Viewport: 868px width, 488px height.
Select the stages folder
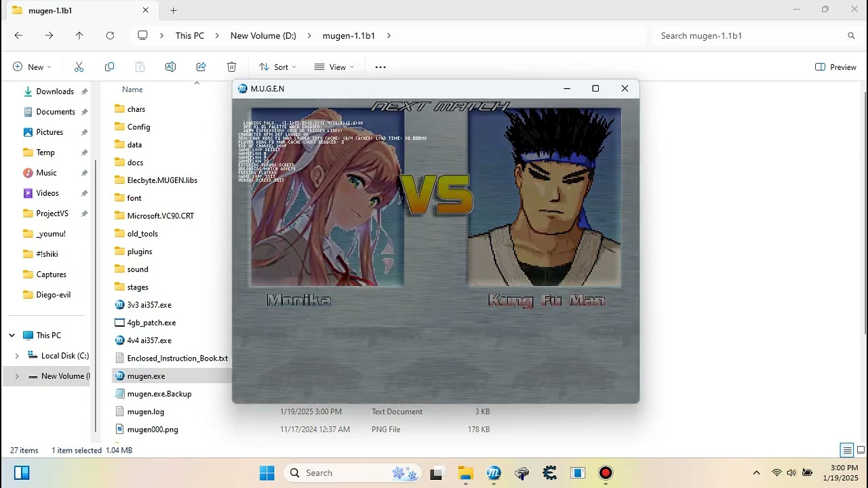pyautogui.click(x=138, y=287)
